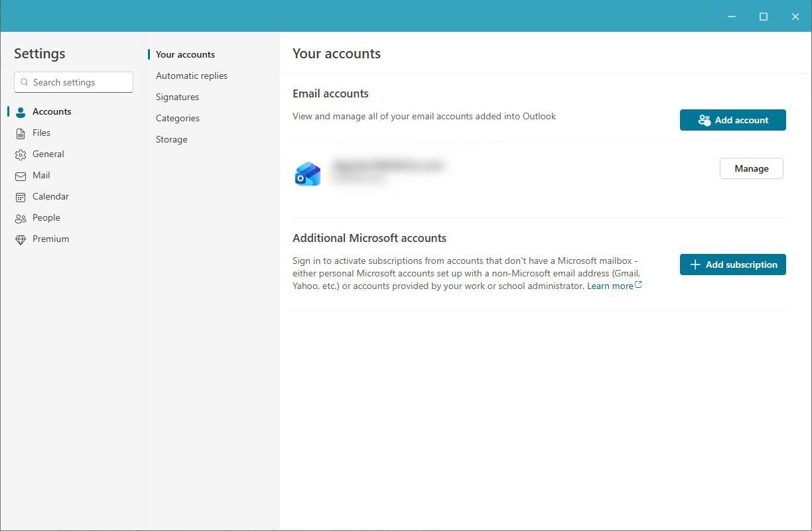This screenshot has width=812, height=531.
Task: Click the Email accounts heading
Action: (x=330, y=93)
